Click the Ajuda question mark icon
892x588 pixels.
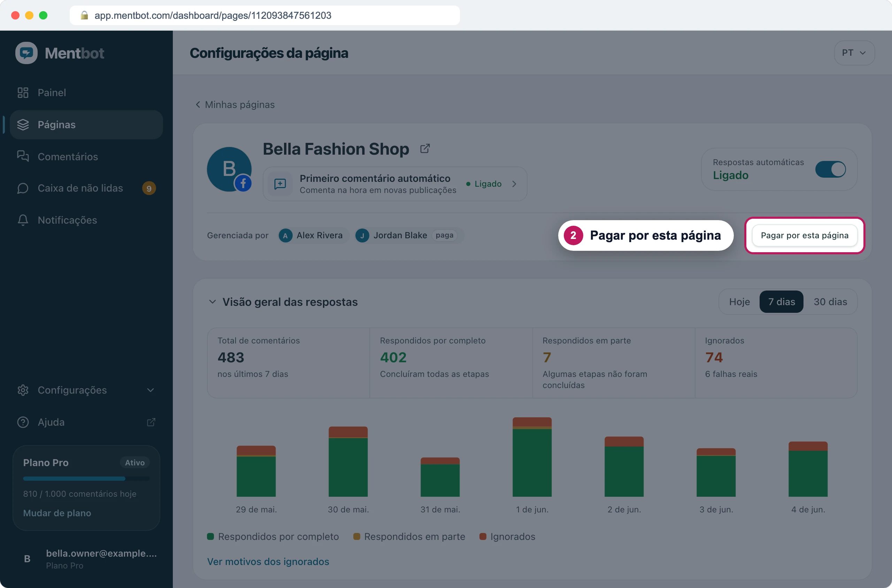click(23, 422)
